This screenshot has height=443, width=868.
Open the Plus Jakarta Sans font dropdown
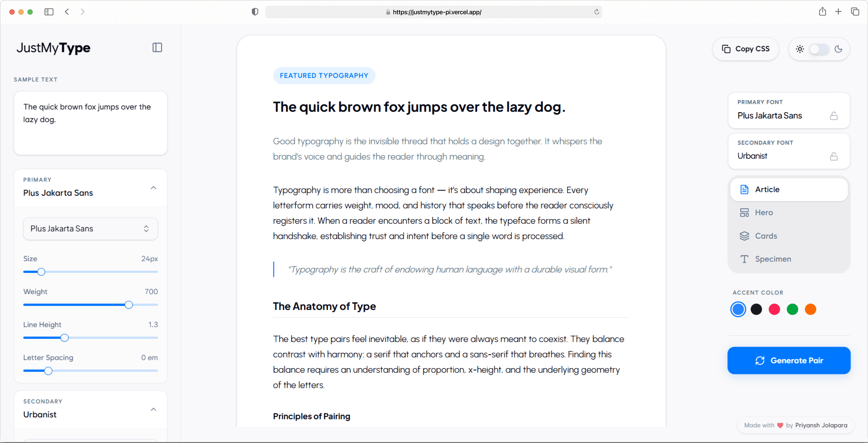tap(90, 229)
